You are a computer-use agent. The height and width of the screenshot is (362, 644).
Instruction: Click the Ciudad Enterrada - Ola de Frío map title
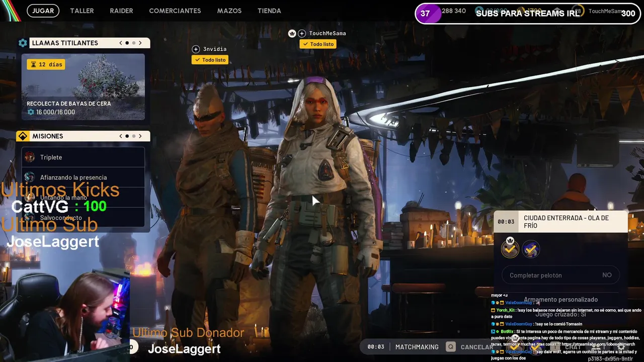tap(567, 222)
